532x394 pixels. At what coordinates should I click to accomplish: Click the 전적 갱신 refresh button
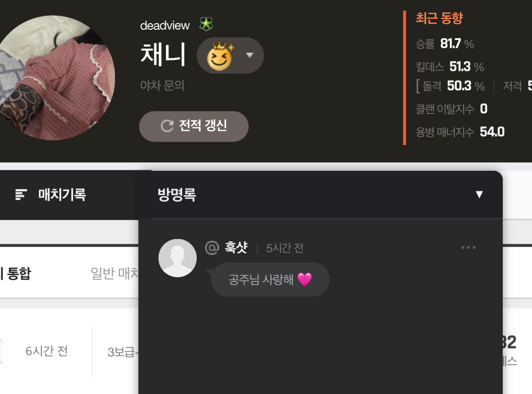tap(194, 126)
